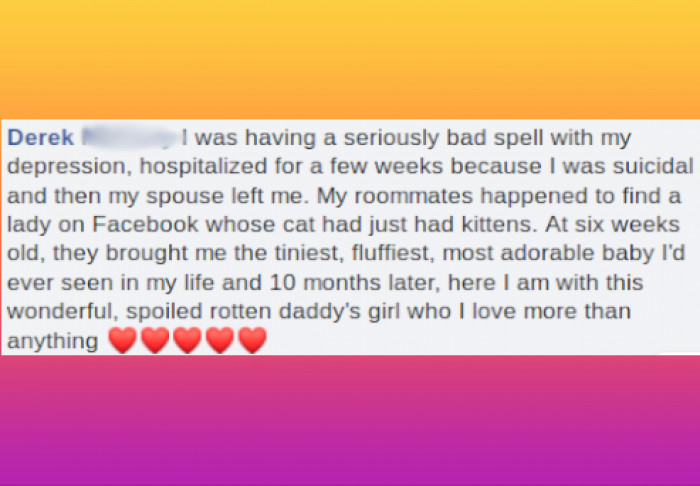The width and height of the screenshot is (700, 486).
Task: Click the word "Facebook" in the comment
Action: pos(145,224)
